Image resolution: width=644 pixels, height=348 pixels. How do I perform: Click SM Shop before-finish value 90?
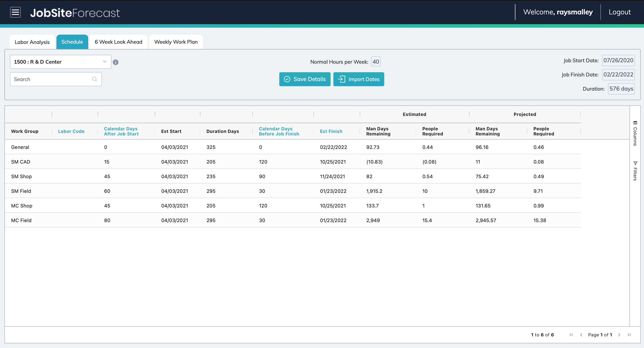click(262, 176)
